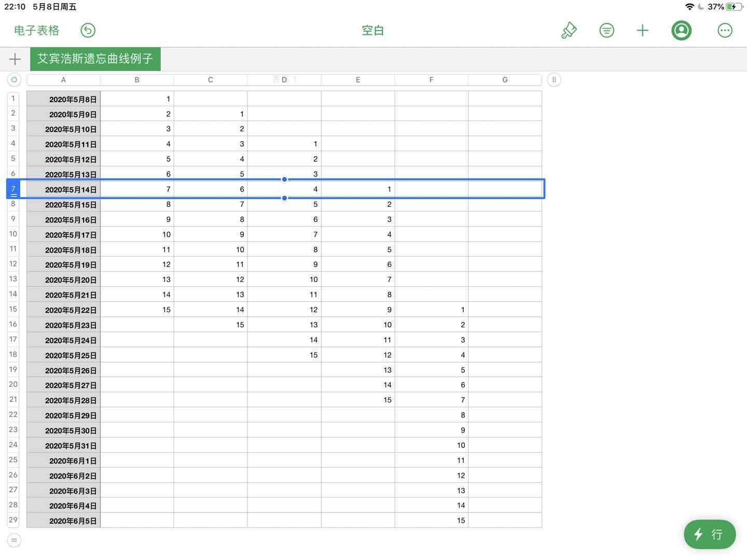
Task: Tap column E cell in 2020年5月28日 row
Action: pos(358,400)
